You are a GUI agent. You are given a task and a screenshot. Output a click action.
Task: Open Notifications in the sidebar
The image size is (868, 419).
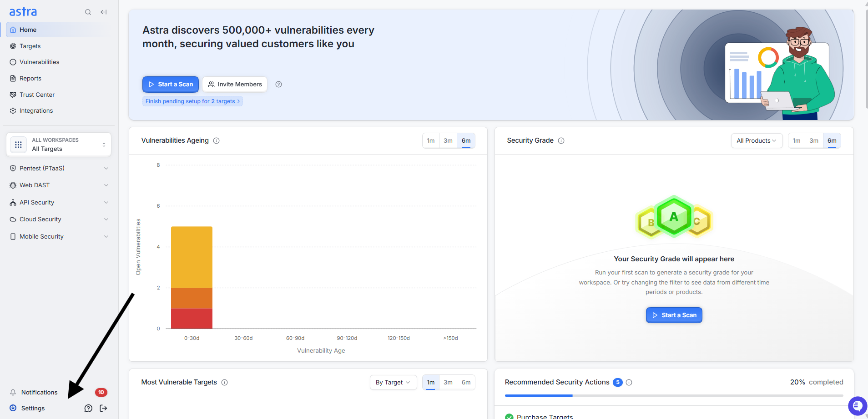(39, 393)
